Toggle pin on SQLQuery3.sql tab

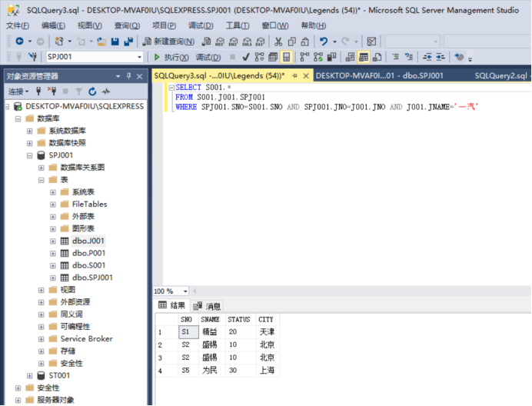294,75
